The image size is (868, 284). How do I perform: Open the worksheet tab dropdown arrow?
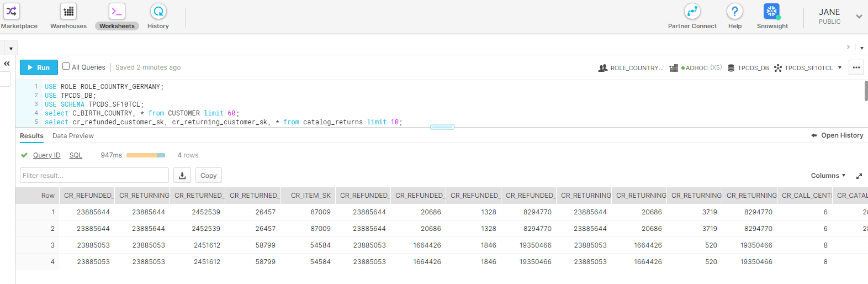pyautogui.click(x=11, y=49)
